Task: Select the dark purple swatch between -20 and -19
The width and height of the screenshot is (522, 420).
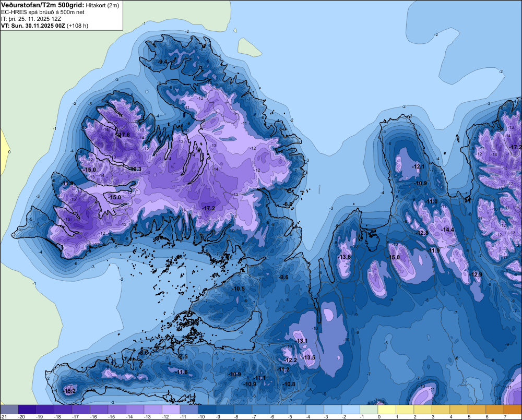Action: [x=27, y=410]
